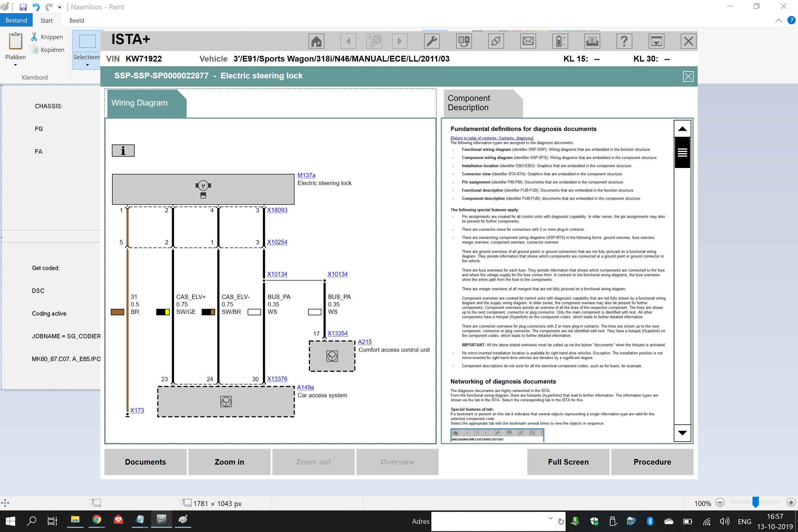The height and width of the screenshot is (532, 798).
Task: Click Kopiëren copy tool
Action: [48, 50]
